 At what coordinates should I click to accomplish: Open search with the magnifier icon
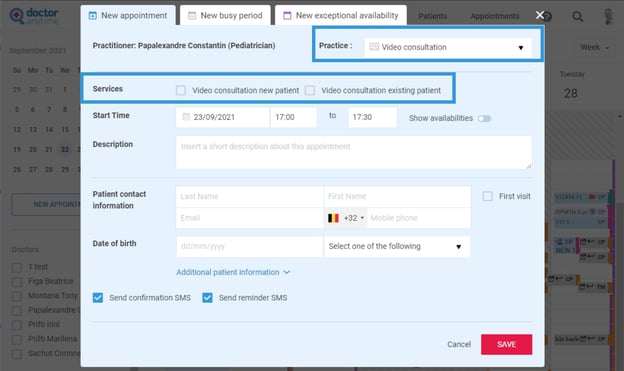577,16
